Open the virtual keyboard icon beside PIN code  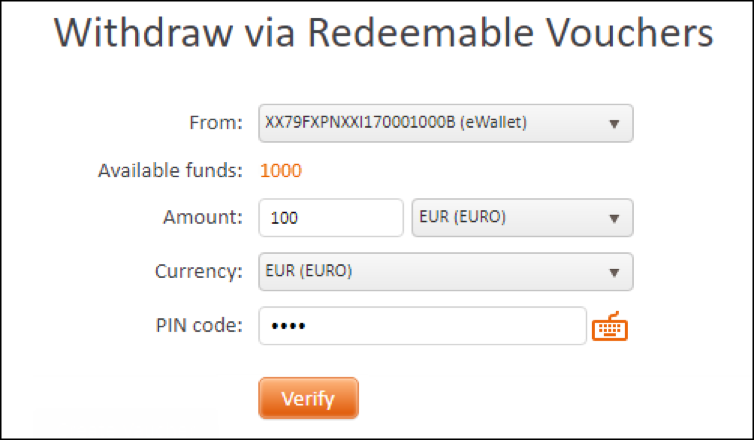click(609, 327)
